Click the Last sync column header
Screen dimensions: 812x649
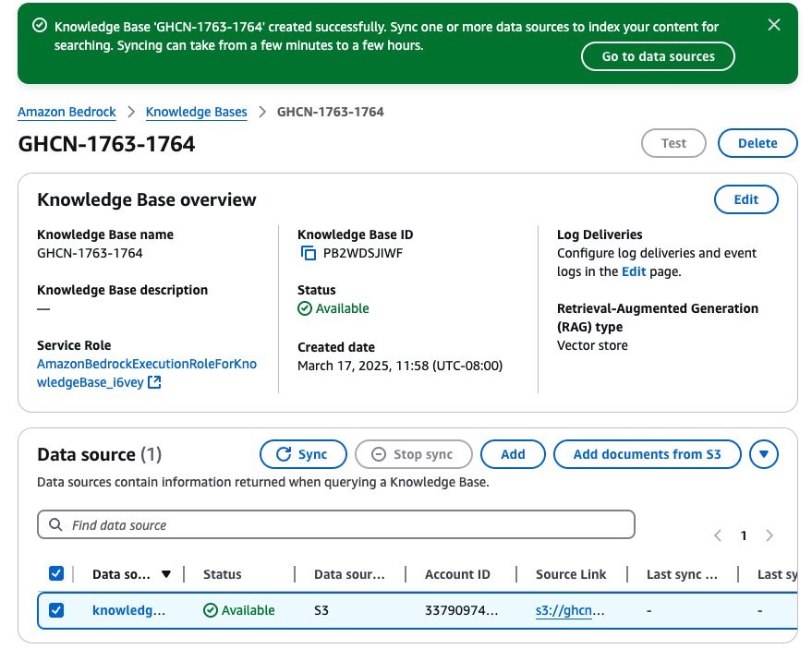pyautogui.click(x=682, y=574)
